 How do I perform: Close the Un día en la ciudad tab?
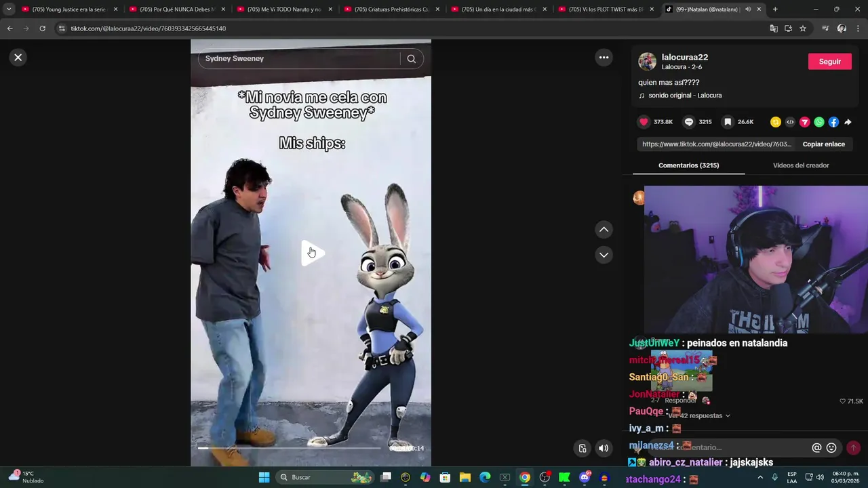click(x=545, y=9)
